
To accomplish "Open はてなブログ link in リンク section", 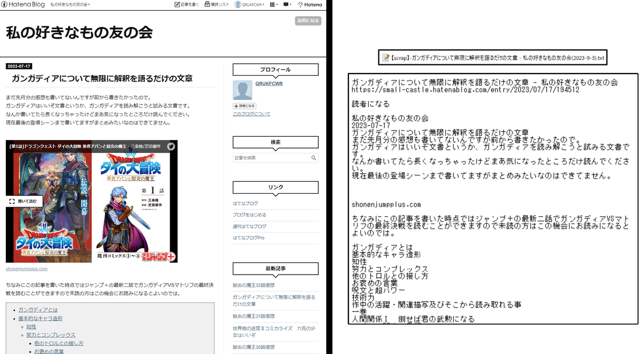I will [245, 203].
